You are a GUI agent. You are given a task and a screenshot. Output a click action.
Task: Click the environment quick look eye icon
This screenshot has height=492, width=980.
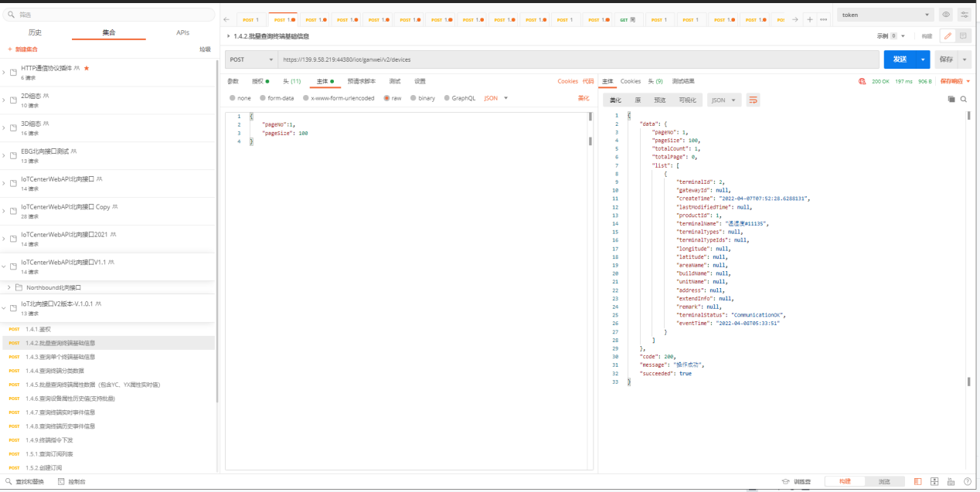946,15
